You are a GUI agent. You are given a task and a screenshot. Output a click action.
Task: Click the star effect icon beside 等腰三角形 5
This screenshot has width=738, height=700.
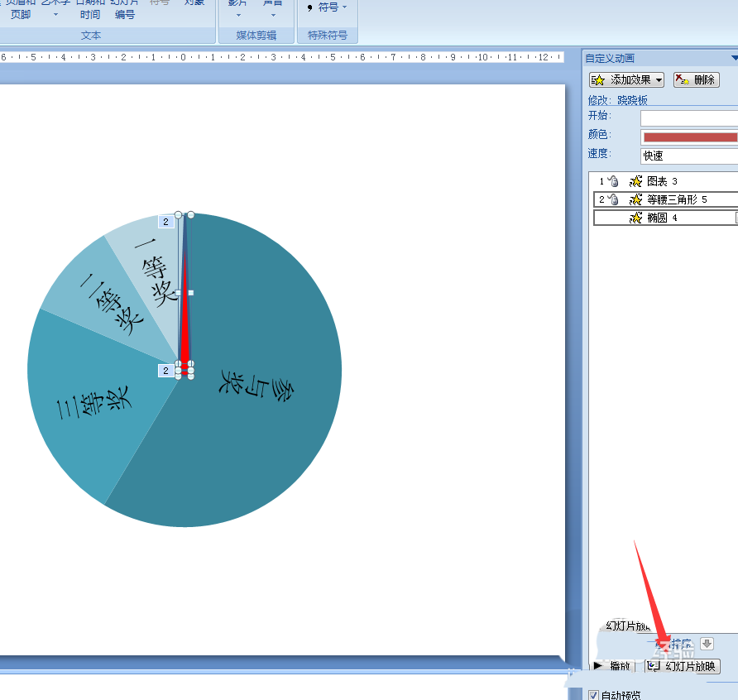point(636,199)
